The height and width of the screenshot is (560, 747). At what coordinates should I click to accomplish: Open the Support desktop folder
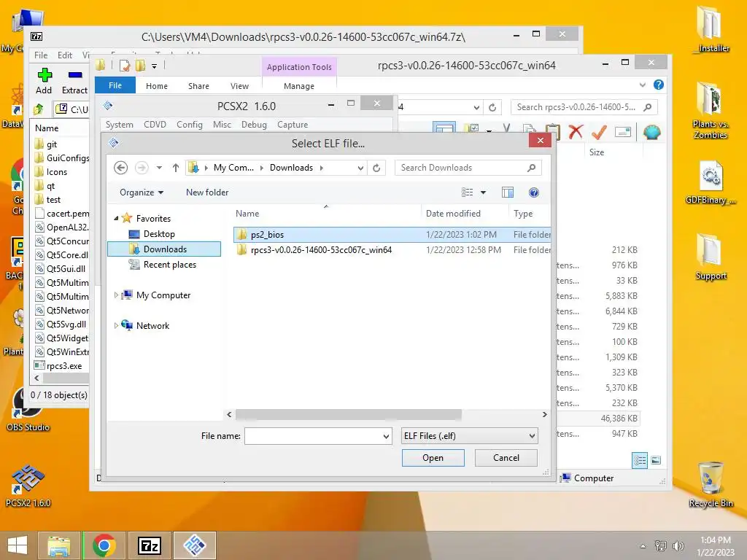click(711, 257)
